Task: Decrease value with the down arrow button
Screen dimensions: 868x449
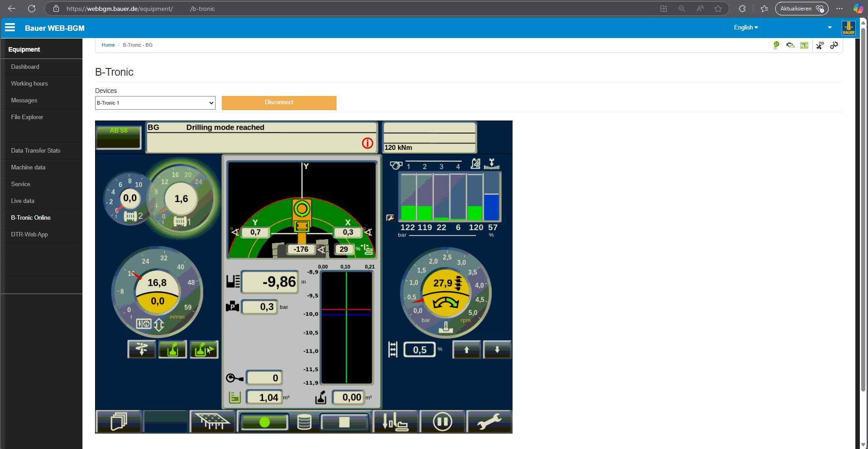Action: click(x=497, y=350)
